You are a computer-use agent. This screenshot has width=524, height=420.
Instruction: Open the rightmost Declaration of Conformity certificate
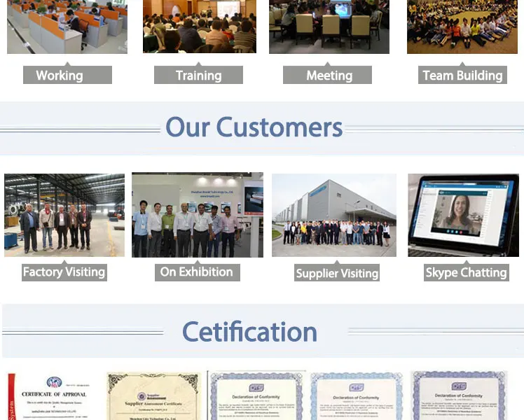pyautogui.click(x=459, y=395)
